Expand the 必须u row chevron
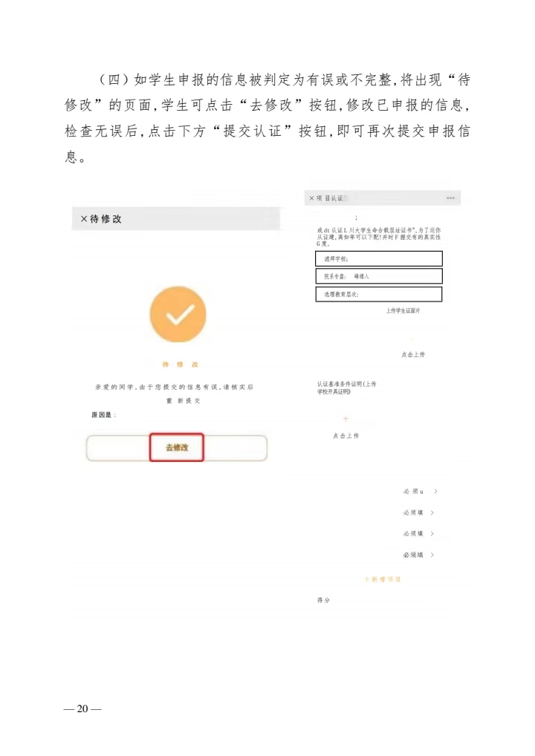 pos(435,492)
